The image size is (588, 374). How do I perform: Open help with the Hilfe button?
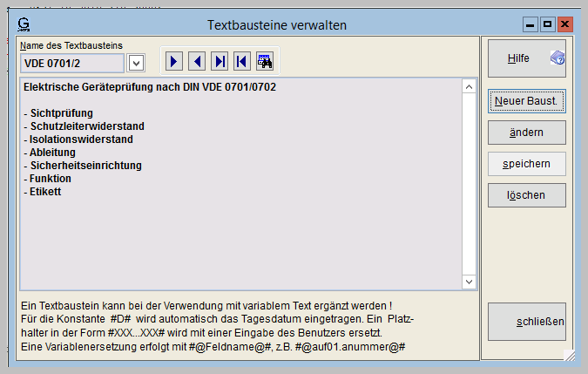[526, 58]
